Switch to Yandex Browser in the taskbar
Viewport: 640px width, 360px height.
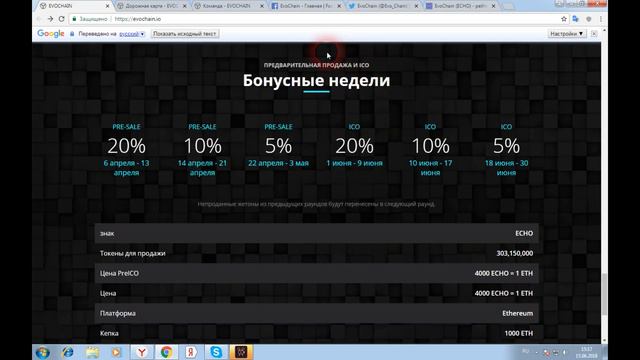(x=142, y=352)
